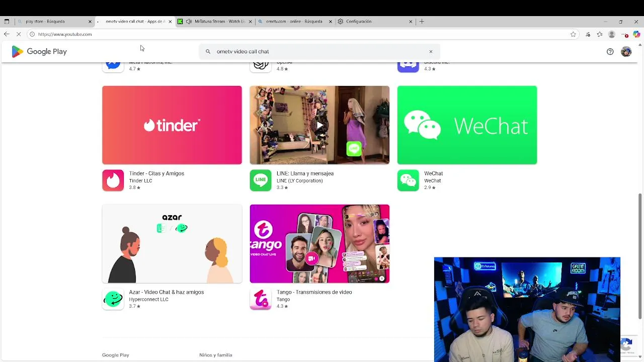
Task: Open the browser settings and more menu
Action: tap(624, 34)
